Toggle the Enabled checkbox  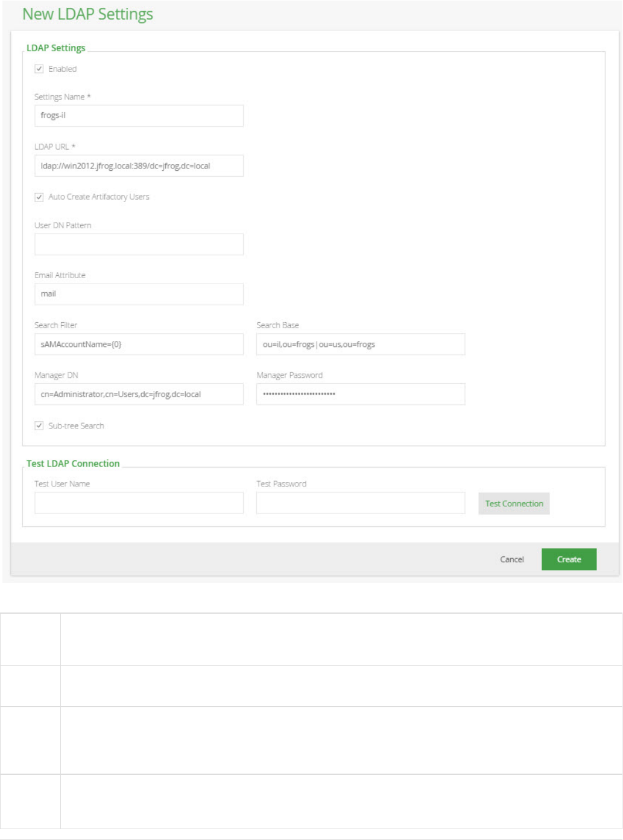pyautogui.click(x=39, y=69)
